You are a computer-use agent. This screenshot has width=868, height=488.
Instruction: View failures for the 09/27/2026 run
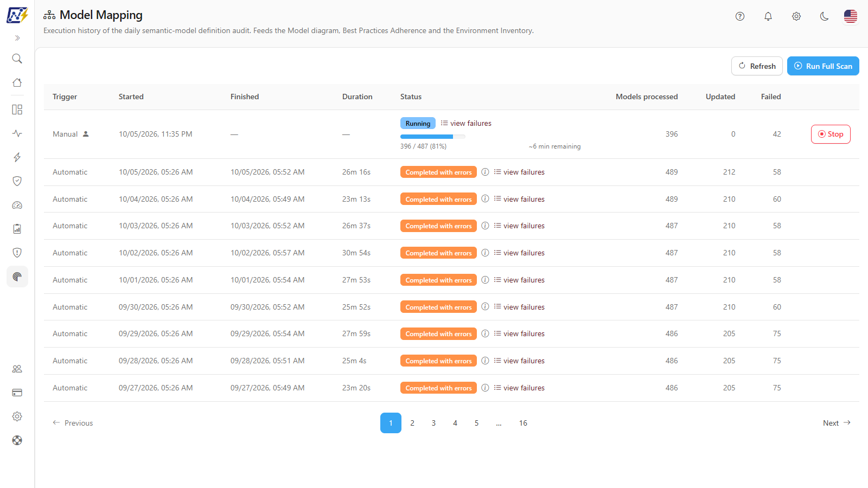[519, 388]
